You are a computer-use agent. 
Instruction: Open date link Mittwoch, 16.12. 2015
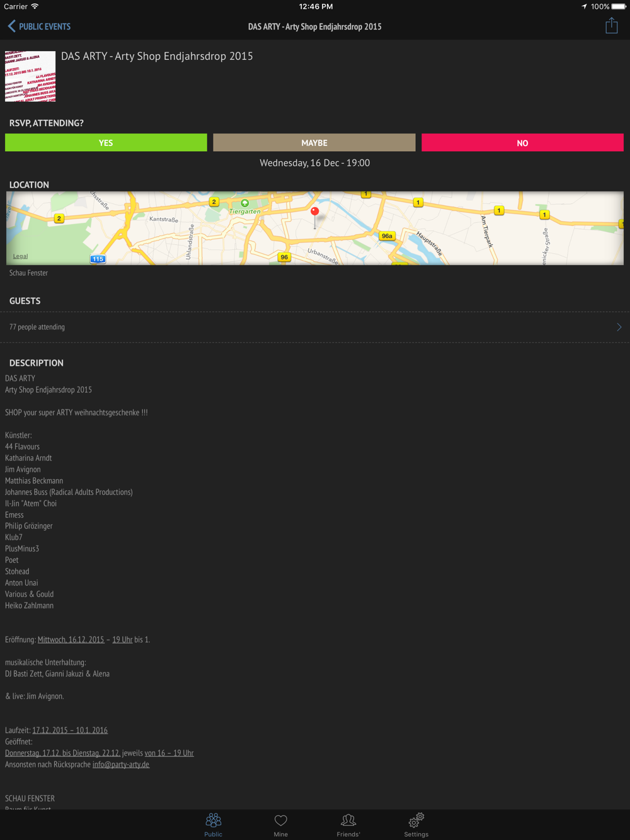click(71, 640)
